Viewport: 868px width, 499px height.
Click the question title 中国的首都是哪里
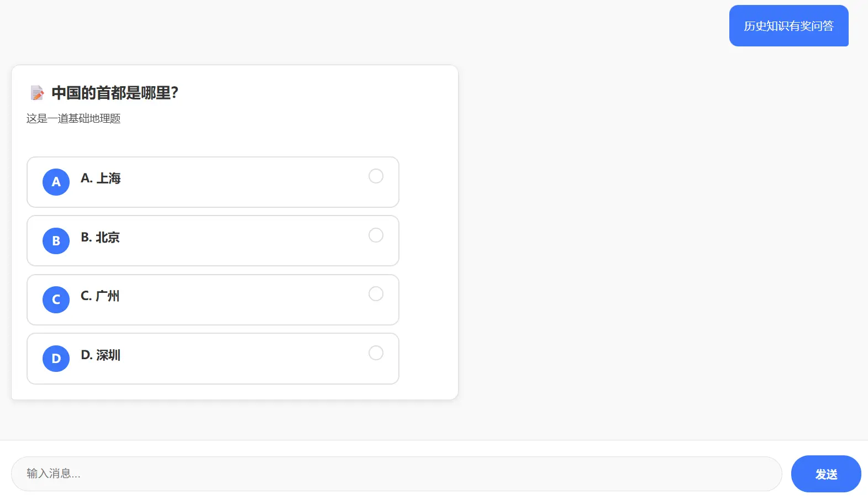[x=115, y=93]
